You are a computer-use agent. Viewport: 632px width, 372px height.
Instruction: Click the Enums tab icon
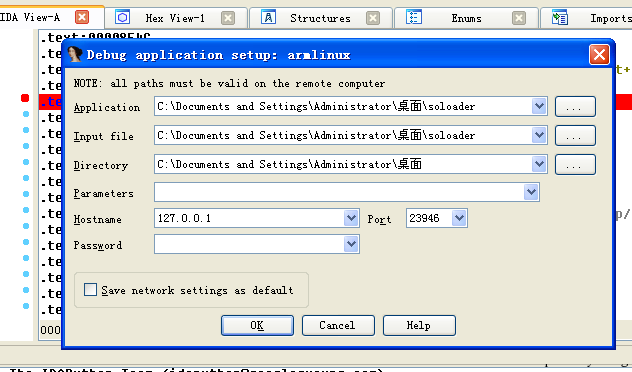[x=414, y=18]
